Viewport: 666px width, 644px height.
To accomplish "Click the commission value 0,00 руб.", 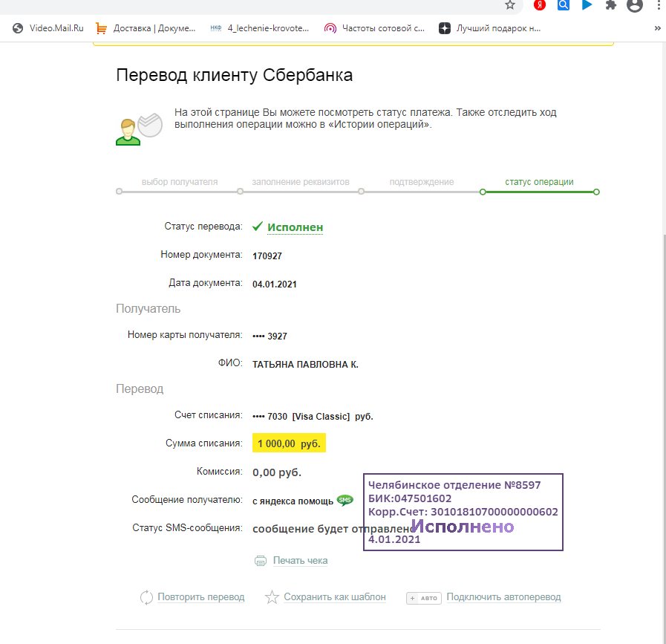I will 277,472.
